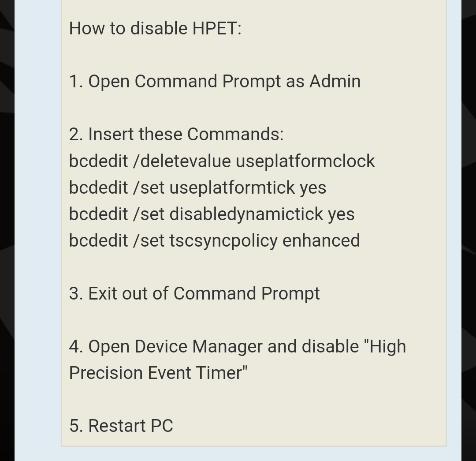Click the words "Device Manager" in step 4
476x461 pixels.
tap(198, 346)
